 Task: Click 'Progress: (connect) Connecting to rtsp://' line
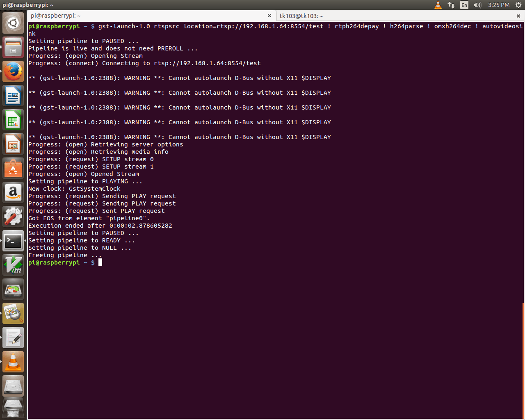pos(144,63)
